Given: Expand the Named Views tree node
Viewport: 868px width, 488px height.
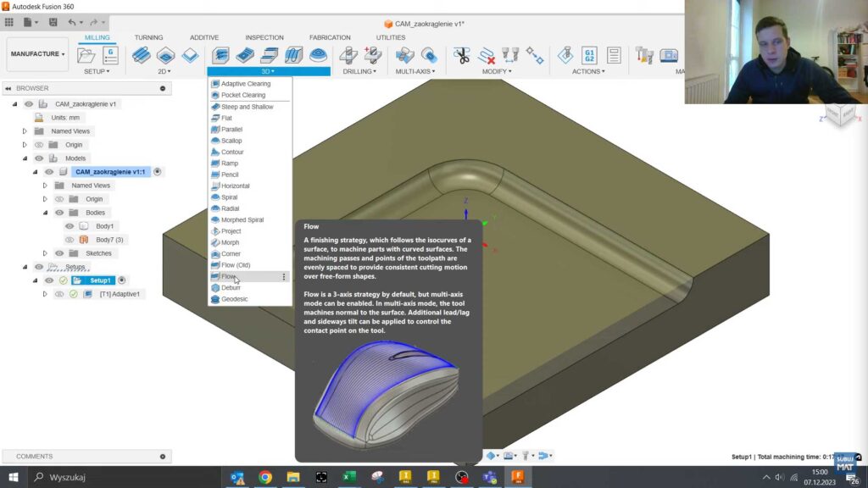Looking at the screenshot, I should pos(24,130).
